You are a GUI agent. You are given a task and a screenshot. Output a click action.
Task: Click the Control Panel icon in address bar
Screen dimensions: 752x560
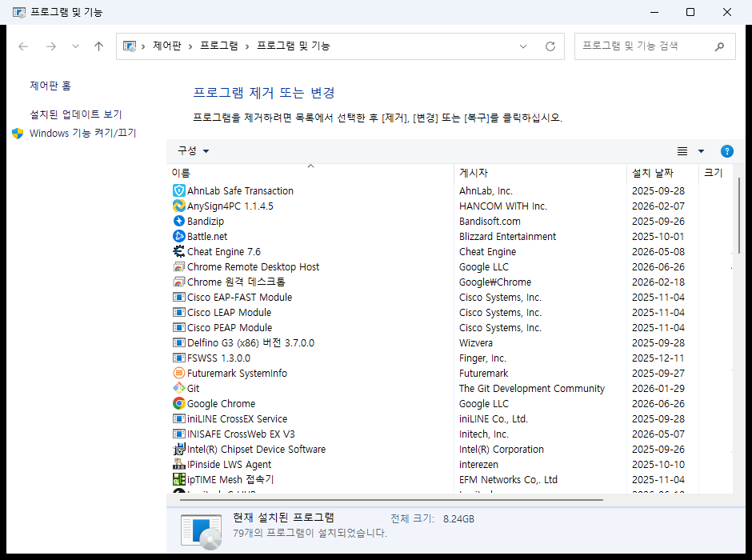(130, 46)
